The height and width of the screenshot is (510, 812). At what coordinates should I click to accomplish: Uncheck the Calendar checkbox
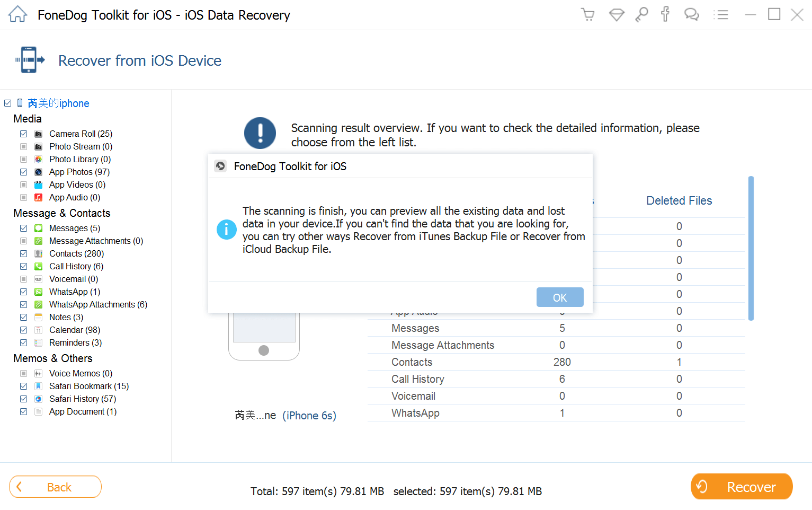tap(23, 330)
